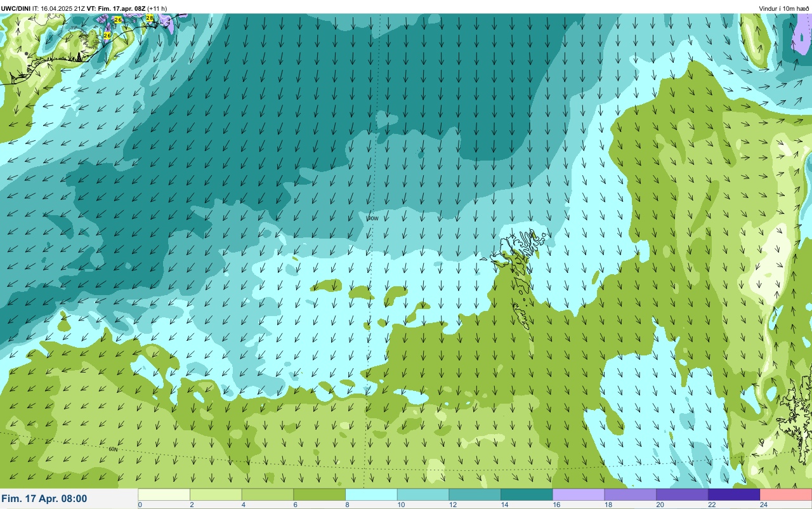Pick the 12–14 m/s teal legend swatch
This screenshot has height=509, width=812.
pyautogui.click(x=475, y=494)
